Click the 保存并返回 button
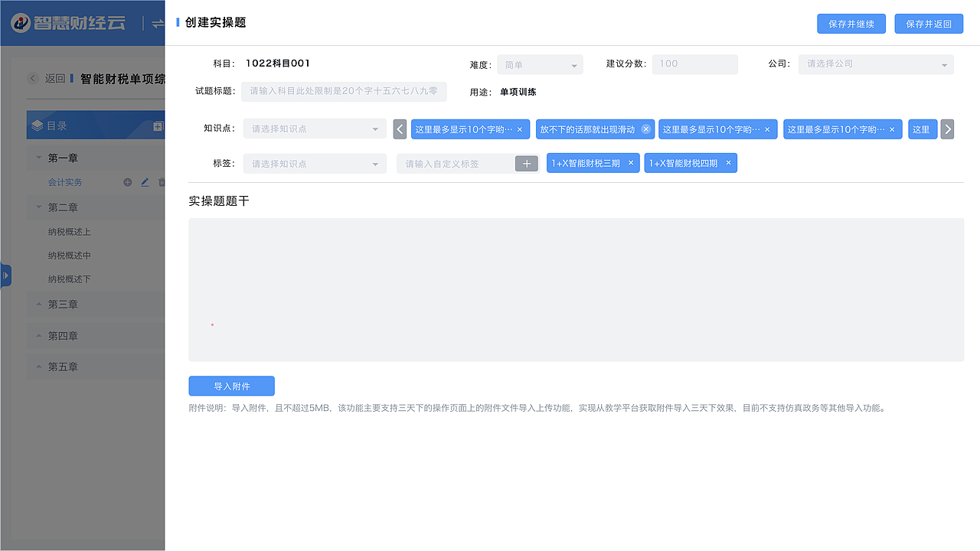The height and width of the screenshot is (551, 980). [929, 23]
